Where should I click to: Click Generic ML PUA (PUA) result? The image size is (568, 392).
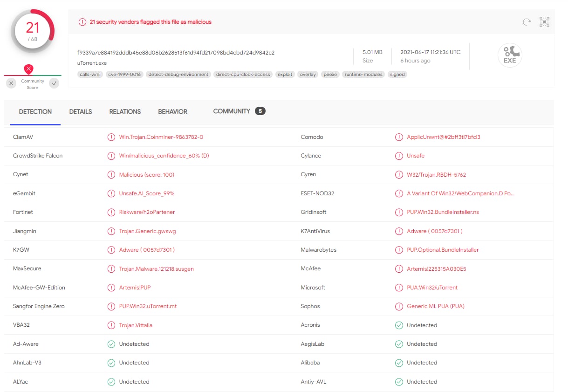pyautogui.click(x=436, y=306)
